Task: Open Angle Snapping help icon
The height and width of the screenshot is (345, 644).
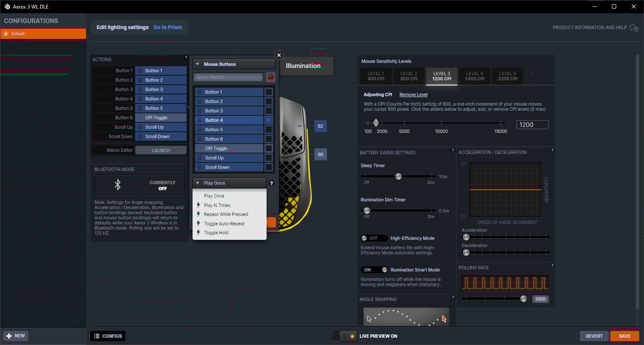Action: (x=453, y=297)
